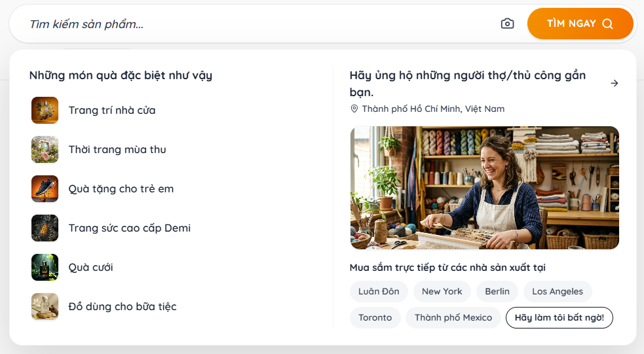644x354 pixels.
Task: Click the Hãy làm tôi bất ngờ! button
Action: pyautogui.click(x=559, y=317)
